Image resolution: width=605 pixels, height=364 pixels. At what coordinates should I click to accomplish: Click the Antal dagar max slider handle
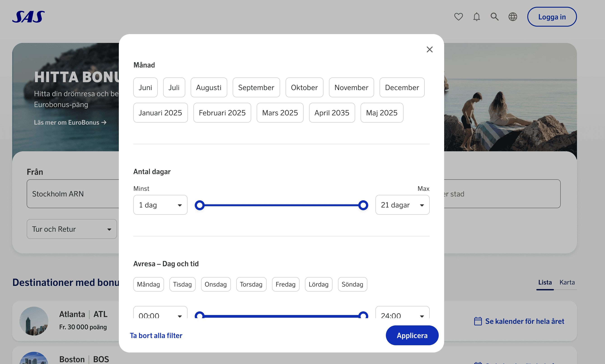tap(363, 205)
